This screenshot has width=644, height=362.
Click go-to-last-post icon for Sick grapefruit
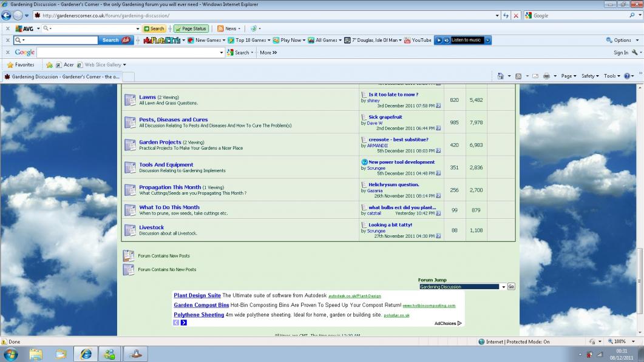438,129
